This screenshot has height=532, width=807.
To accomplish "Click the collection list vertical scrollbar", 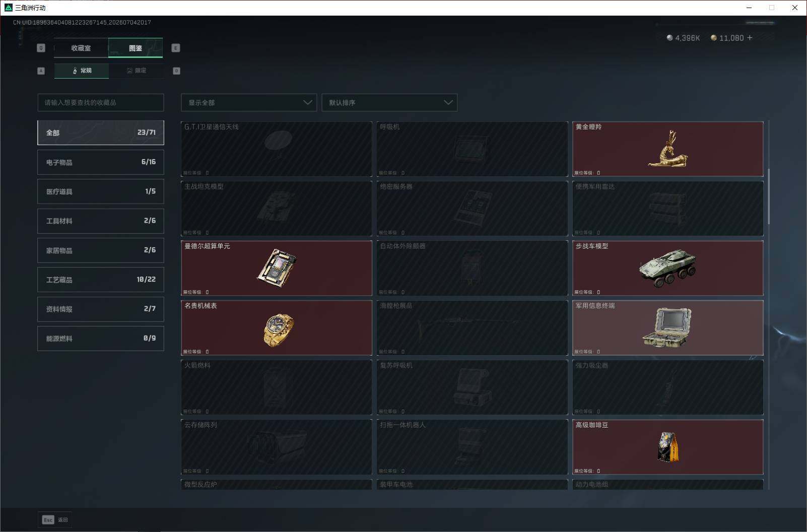I will [x=769, y=196].
